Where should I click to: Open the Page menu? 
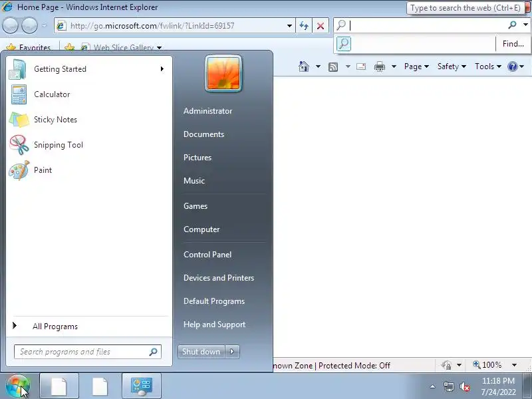[x=416, y=66]
